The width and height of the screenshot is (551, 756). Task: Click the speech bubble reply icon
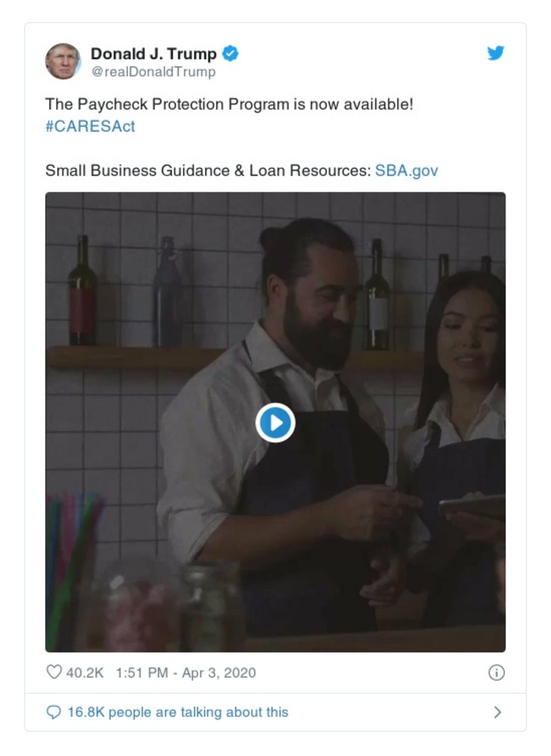(x=54, y=712)
